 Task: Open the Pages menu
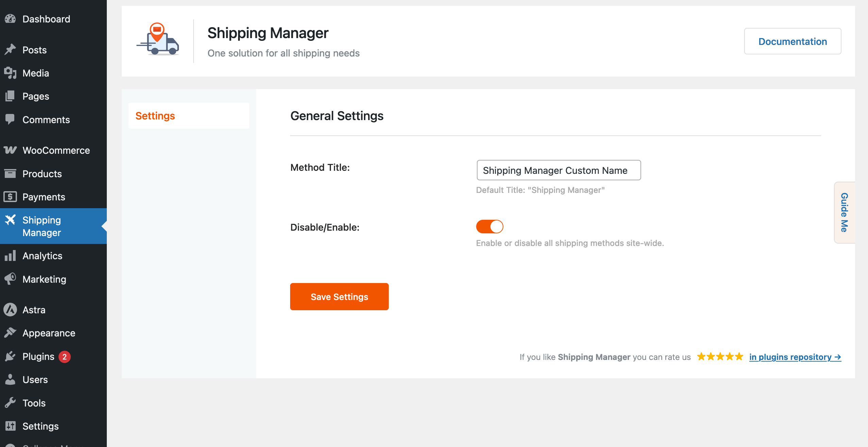click(53, 96)
